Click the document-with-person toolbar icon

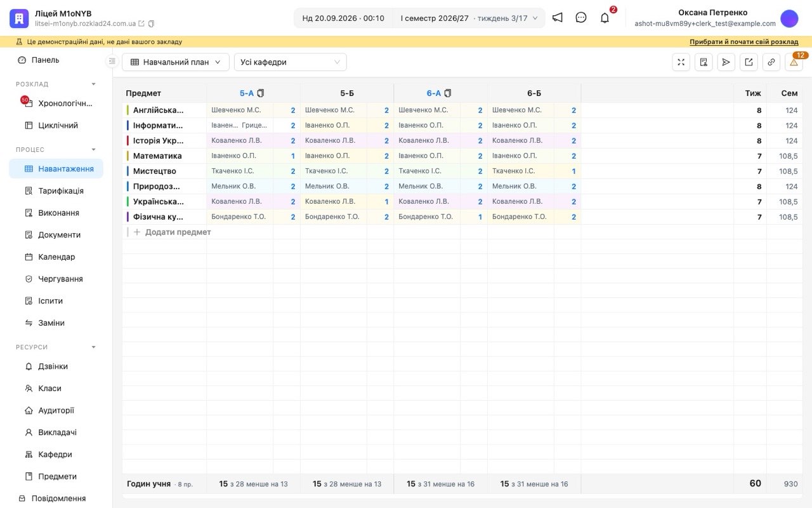704,62
